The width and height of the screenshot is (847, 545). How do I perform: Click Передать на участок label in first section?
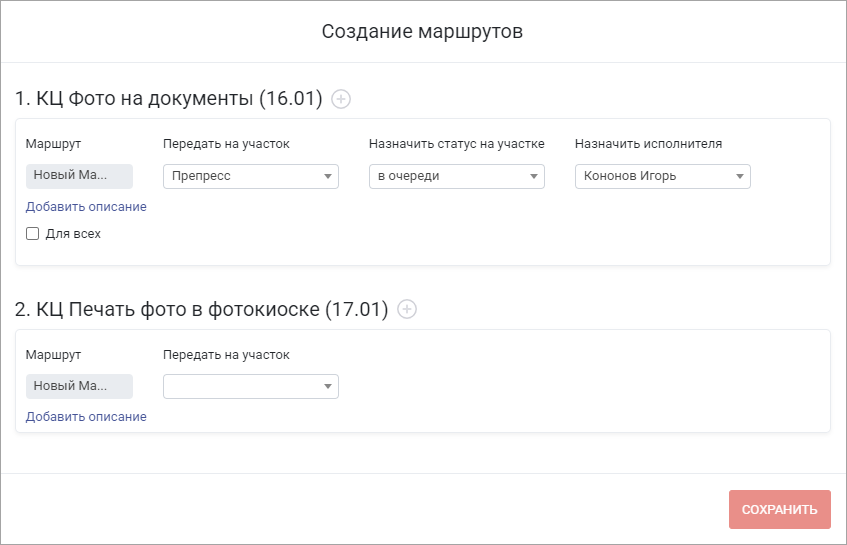(226, 144)
